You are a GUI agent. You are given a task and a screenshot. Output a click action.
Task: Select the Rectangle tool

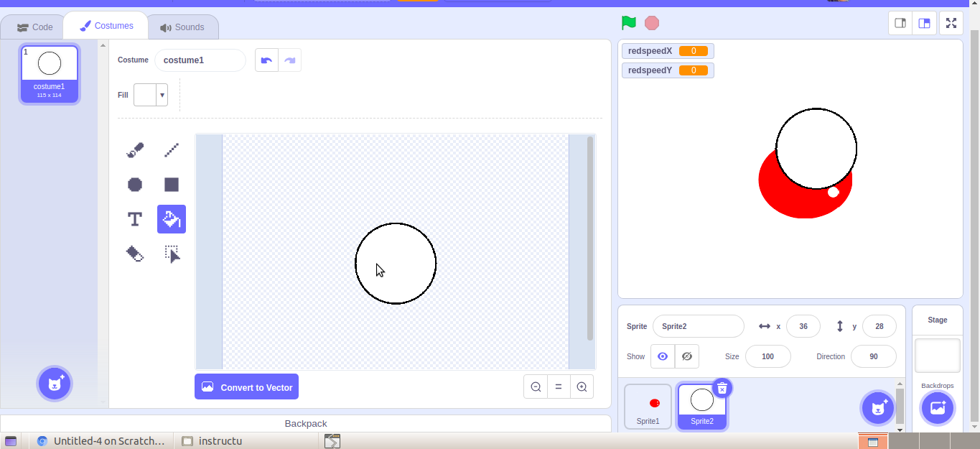171,184
